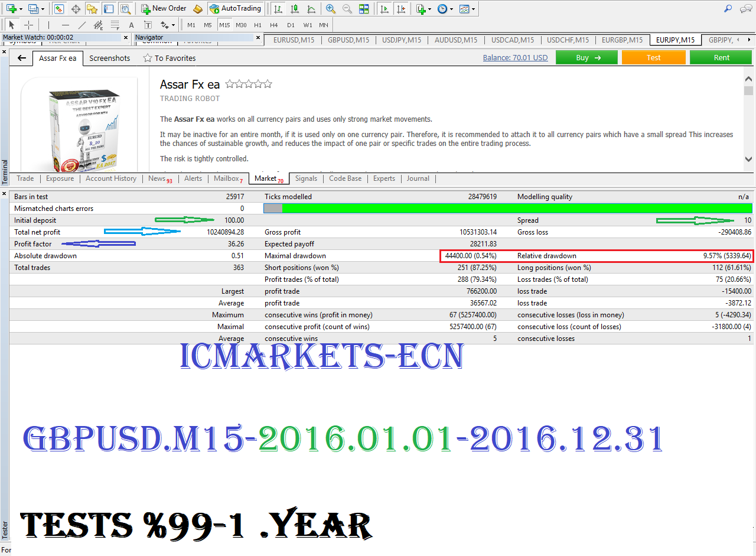Click the green Buy button
The width and height of the screenshot is (756, 556).
coord(586,57)
